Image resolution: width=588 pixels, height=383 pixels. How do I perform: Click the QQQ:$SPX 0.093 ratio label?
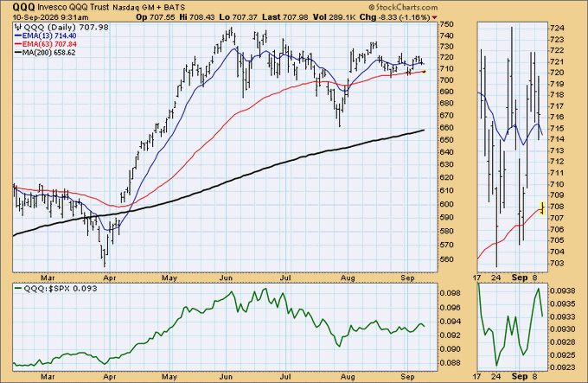pos(60,288)
